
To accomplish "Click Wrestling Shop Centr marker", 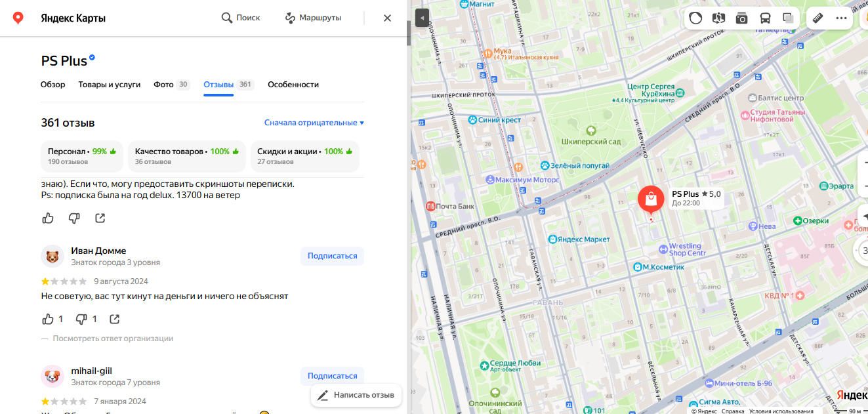I will [x=663, y=249].
